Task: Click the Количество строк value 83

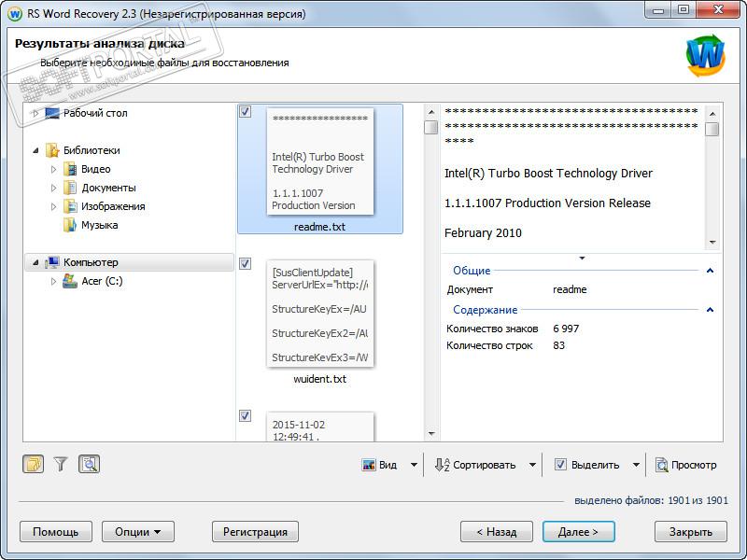Action: tap(558, 345)
